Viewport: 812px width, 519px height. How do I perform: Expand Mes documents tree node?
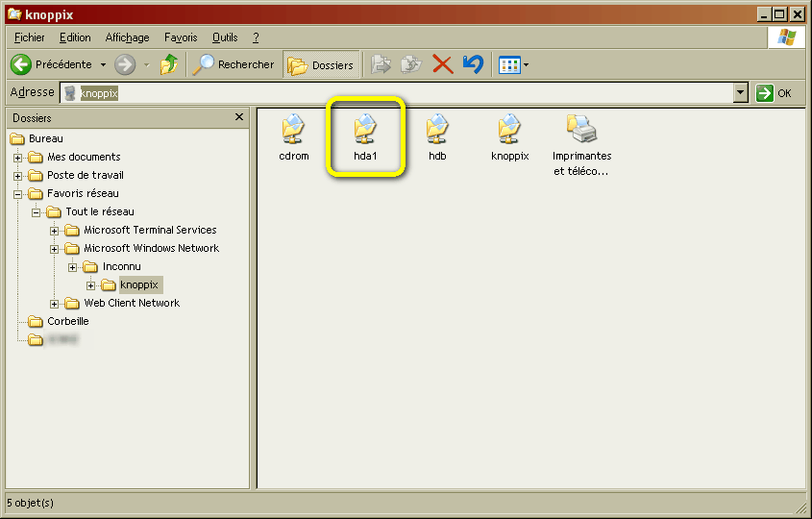pos(17,158)
